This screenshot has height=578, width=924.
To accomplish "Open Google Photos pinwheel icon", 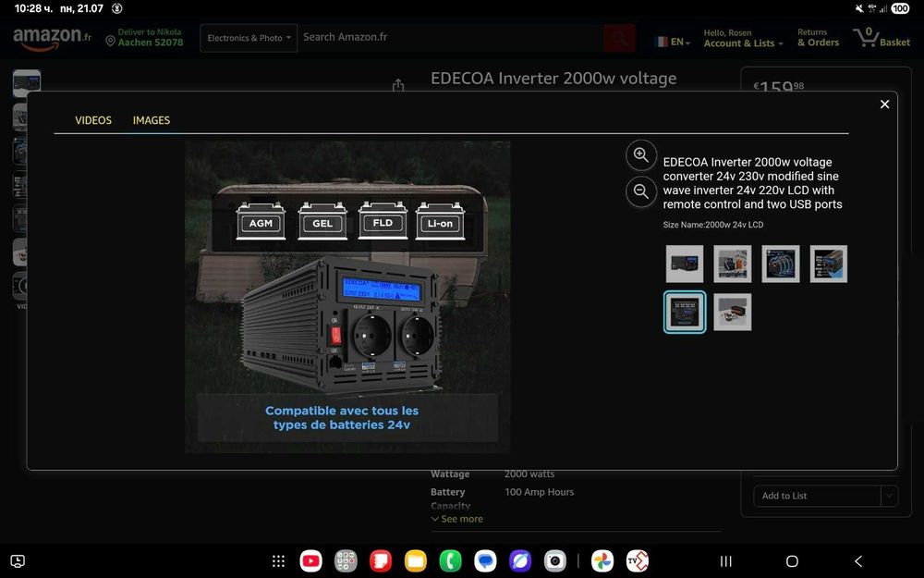I will pyautogui.click(x=602, y=561).
